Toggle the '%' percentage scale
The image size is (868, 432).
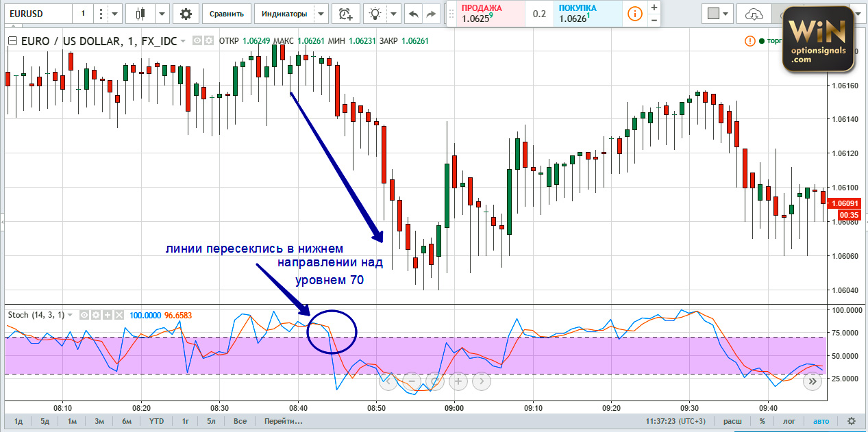click(762, 421)
